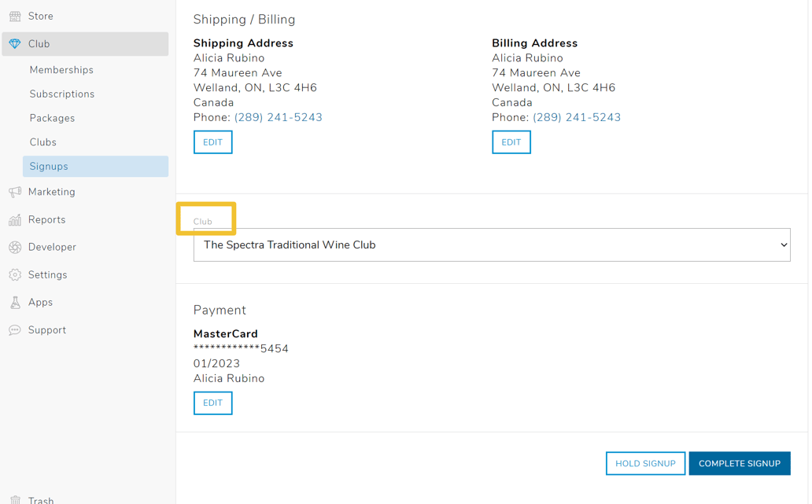Screen dimensions: 812x504
Task: Open Memberships in the Club submenu
Action: 61,70
